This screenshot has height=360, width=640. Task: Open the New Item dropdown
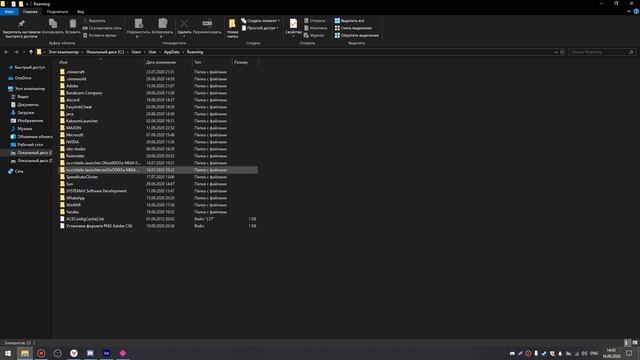(261, 20)
